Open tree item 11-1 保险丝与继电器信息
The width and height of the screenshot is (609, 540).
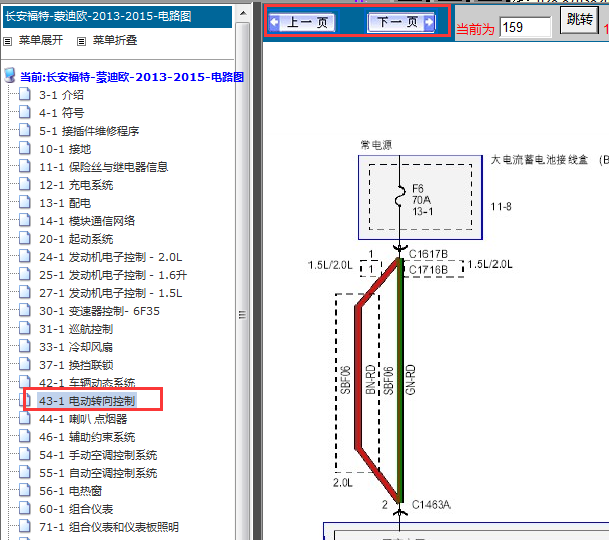click(103, 167)
